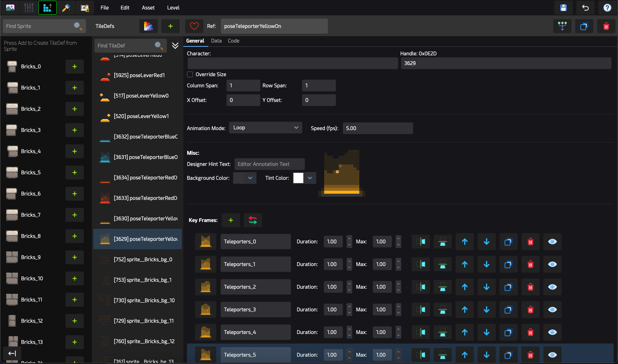618x364 pixels.
Task: Switch to the Code tab
Action: coord(233,41)
